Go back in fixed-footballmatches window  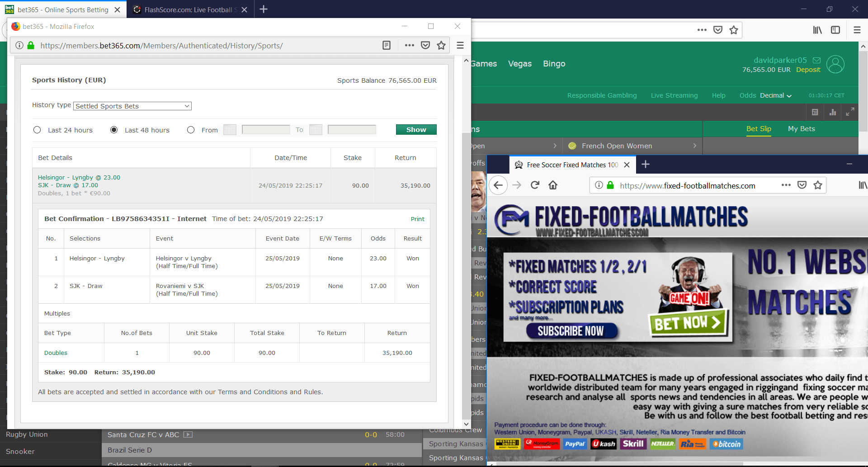click(x=498, y=185)
